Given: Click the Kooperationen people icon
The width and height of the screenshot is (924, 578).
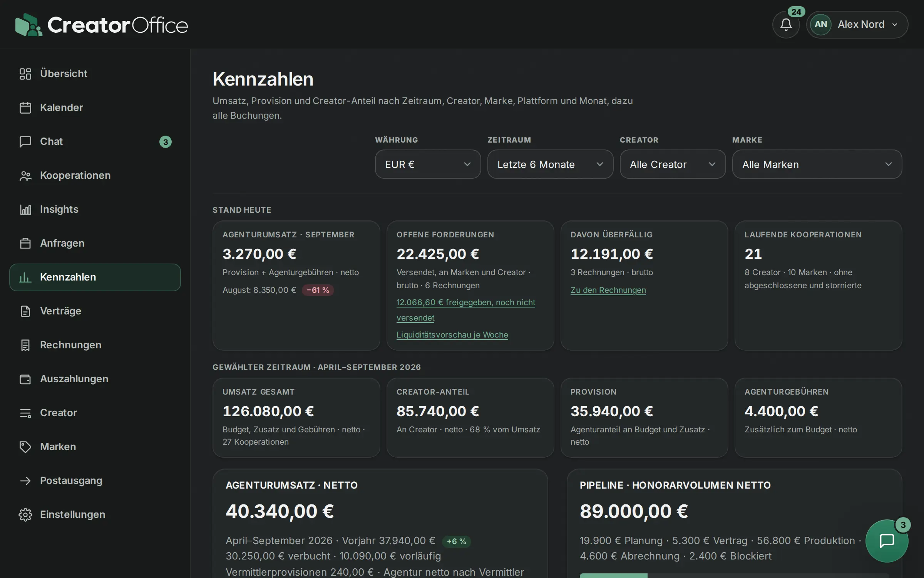Looking at the screenshot, I should click(x=25, y=175).
